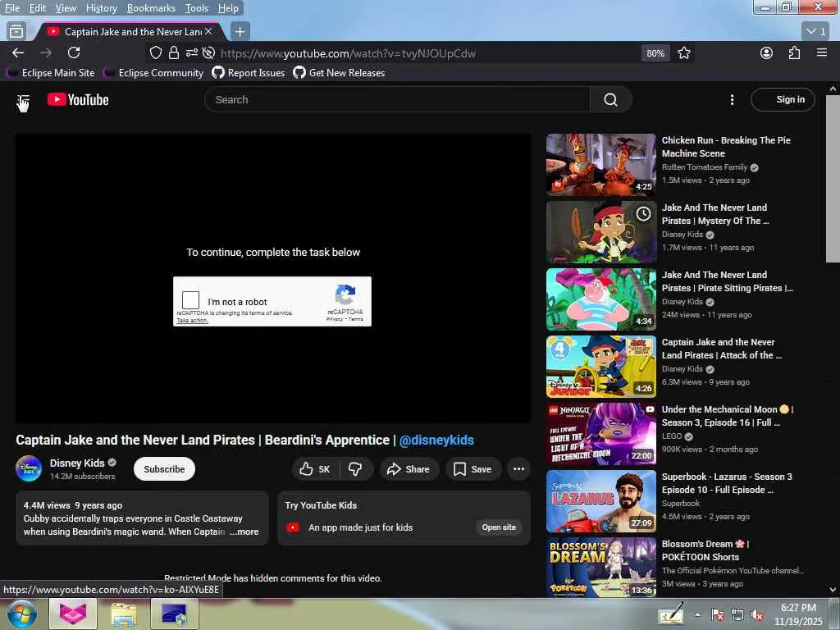This screenshot has height=630, width=840.
Task: Check the I'm not a robot checkbox
Action: coord(190,300)
